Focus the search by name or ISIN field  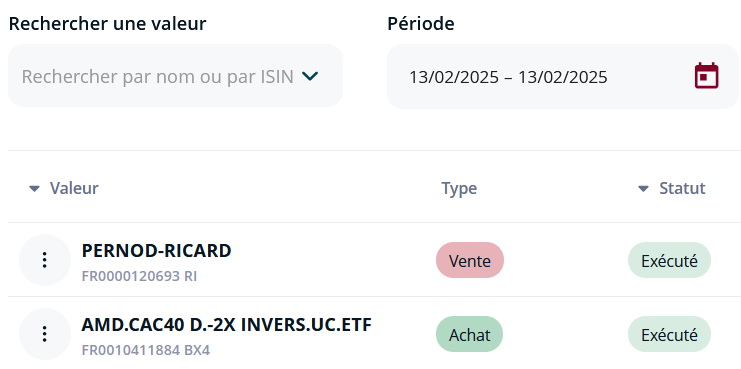tap(175, 76)
